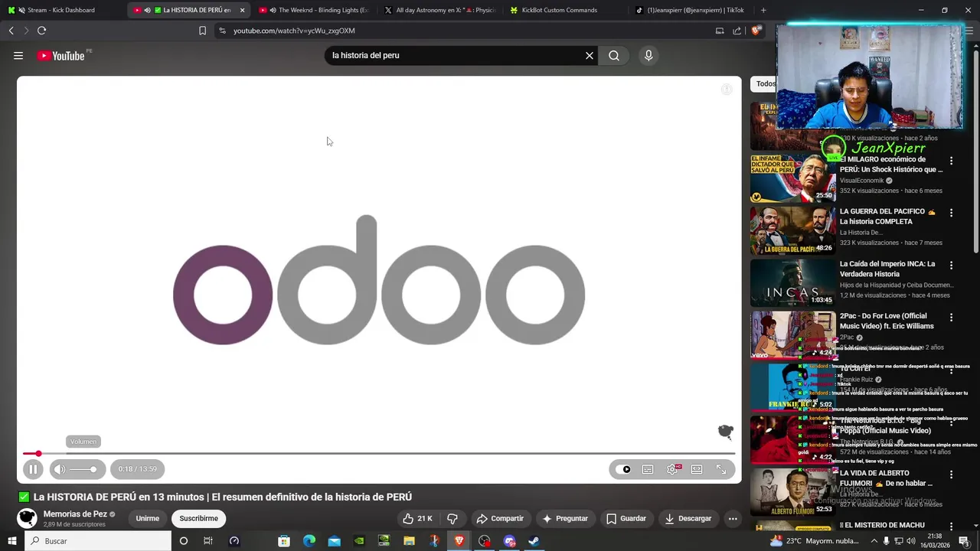Open options for 2Pac Do For Love video

coord(952,317)
